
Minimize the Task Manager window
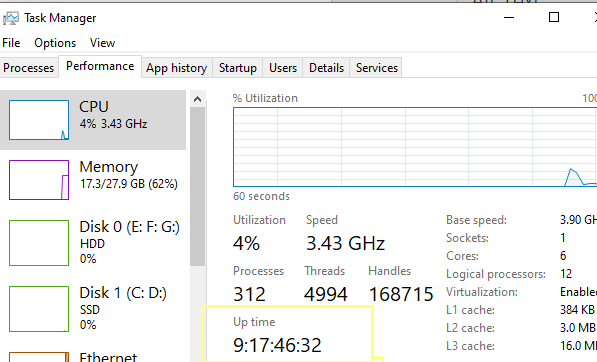[x=509, y=18]
